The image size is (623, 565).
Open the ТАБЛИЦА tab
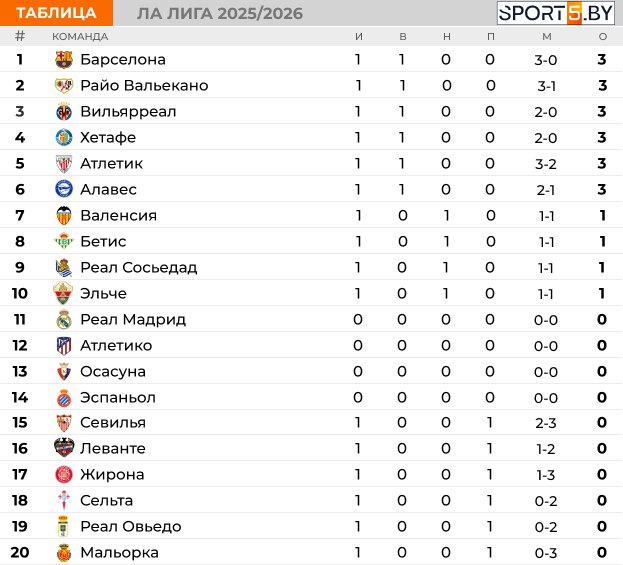56,13
